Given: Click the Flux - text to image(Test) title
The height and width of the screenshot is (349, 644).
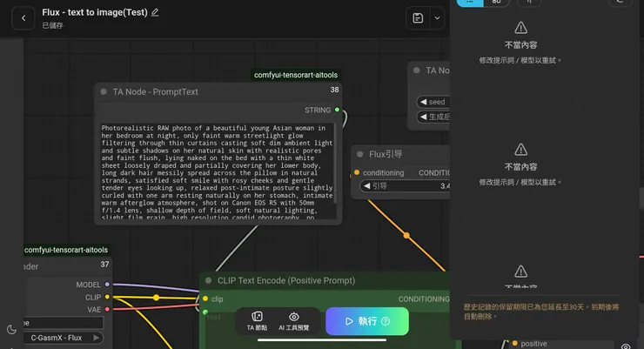Looking at the screenshot, I should [x=95, y=12].
